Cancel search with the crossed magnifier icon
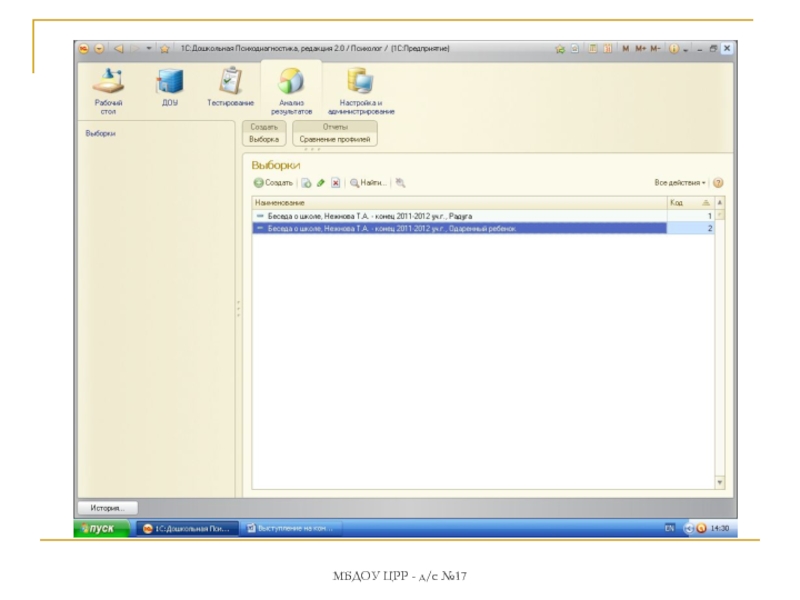This screenshot has width=800, height=600. 401,183
